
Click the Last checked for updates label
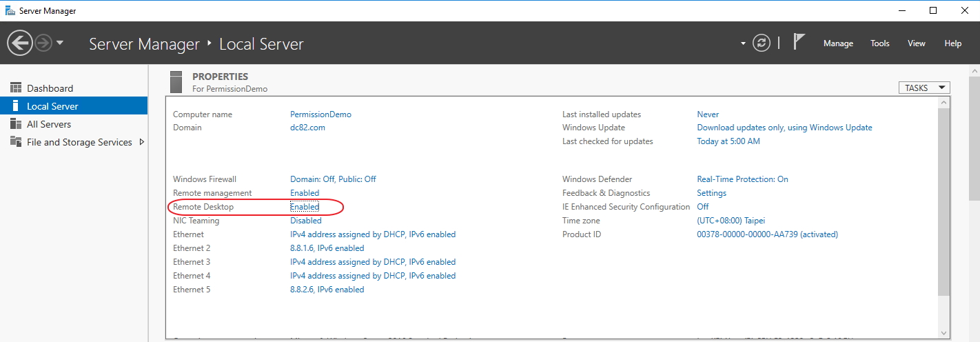pyautogui.click(x=608, y=141)
